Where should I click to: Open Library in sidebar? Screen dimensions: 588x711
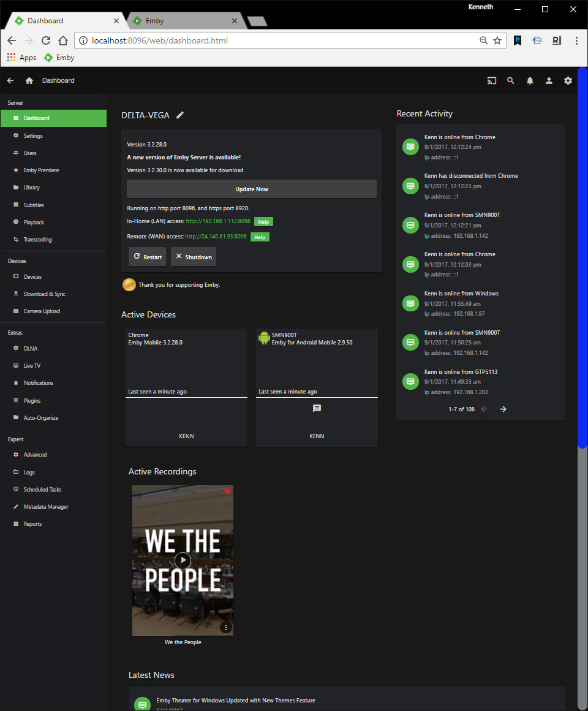pyautogui.click(x=53, y=188)
